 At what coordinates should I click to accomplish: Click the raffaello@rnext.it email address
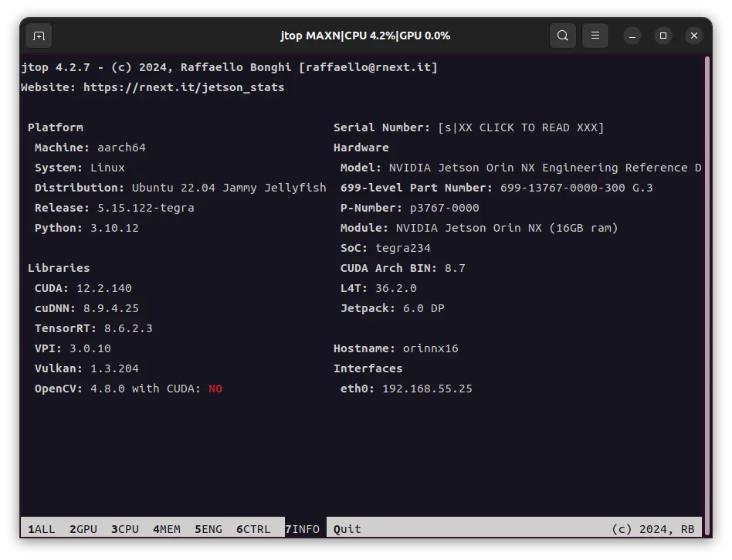368,67
